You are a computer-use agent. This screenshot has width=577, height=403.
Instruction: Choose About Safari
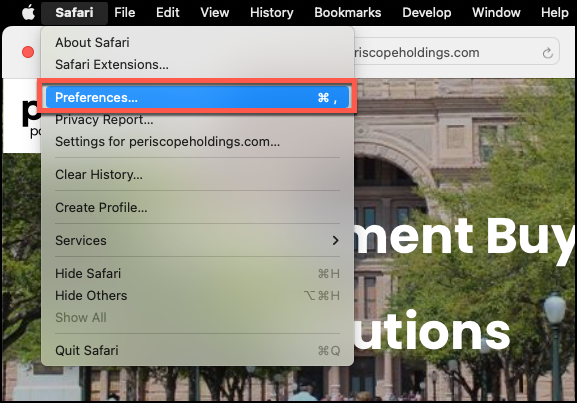197,43
